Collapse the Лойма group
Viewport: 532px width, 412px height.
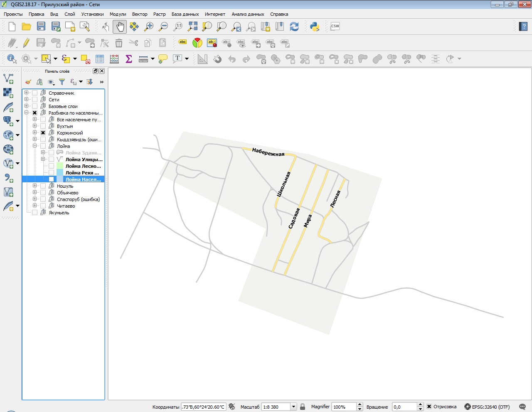[x=34, y=146]
